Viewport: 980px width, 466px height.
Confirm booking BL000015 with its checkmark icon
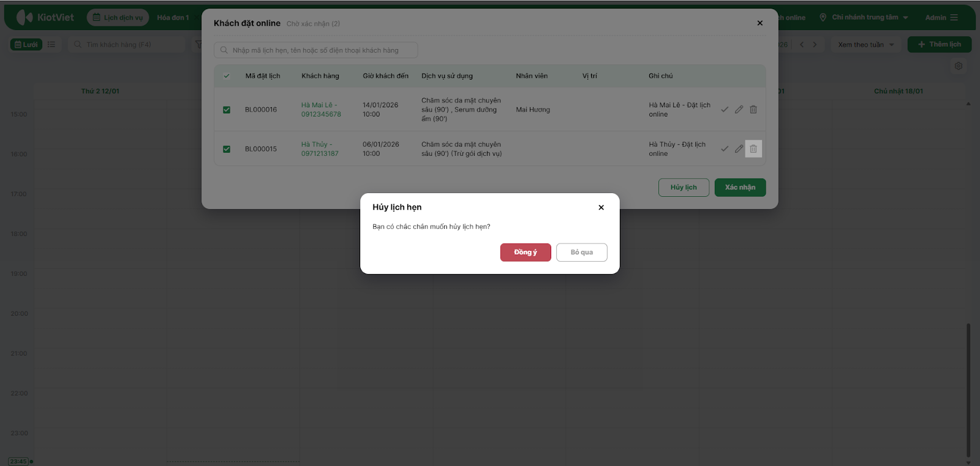725,149
